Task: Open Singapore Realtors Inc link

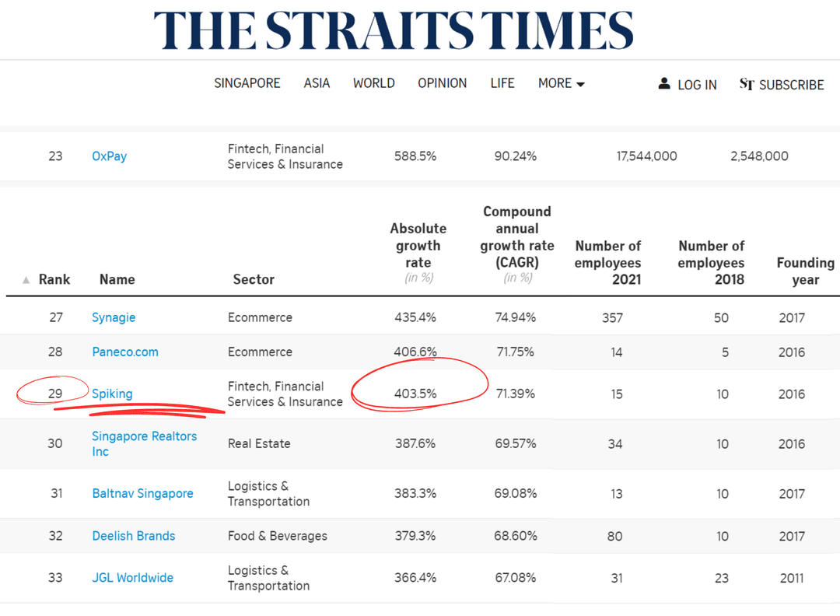Action: 144,443
